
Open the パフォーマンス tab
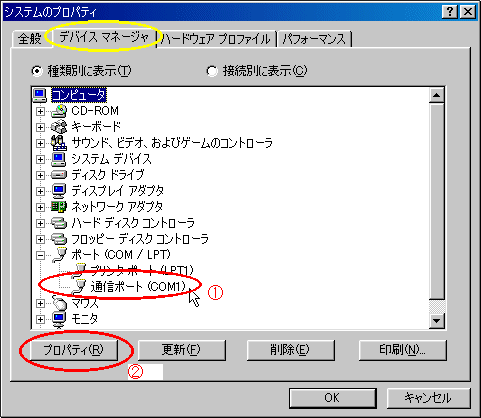click(x=314, y=39)
